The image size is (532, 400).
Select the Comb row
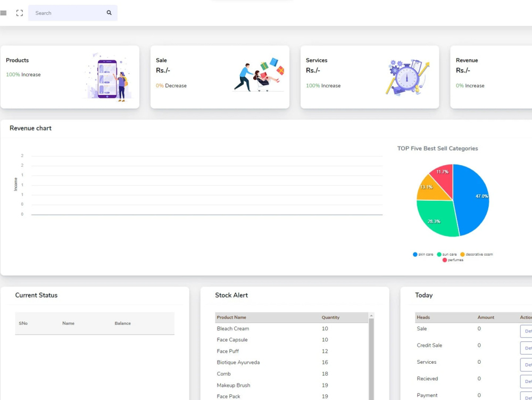(292, 373)
